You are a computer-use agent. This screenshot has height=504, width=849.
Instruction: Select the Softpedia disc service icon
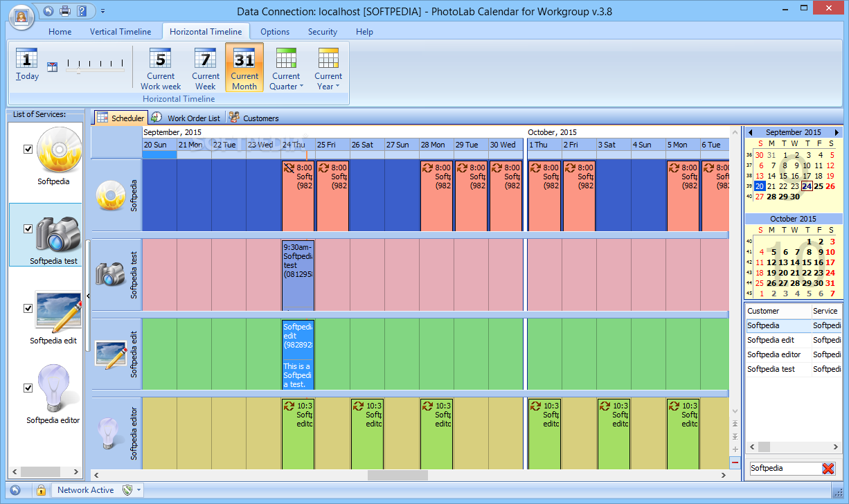click(58, 150)
